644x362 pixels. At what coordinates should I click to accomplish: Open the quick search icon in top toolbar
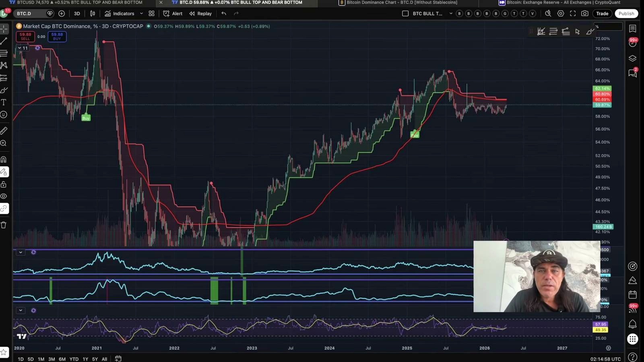pos(548,13)
